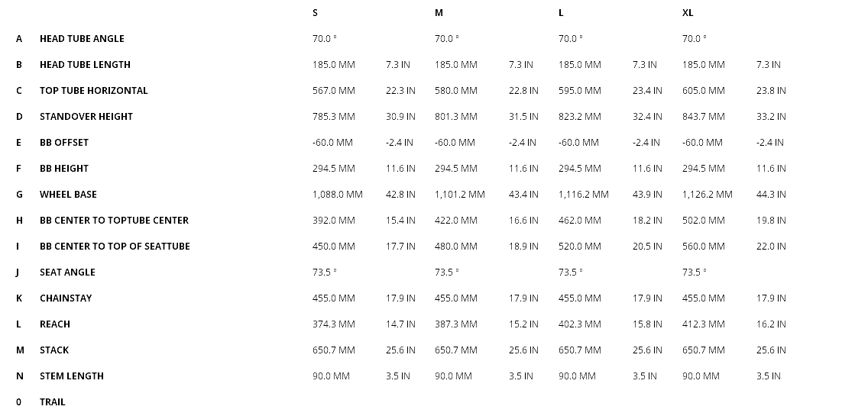Click the 1,126.2 MM wheel base value

(707, 195)
